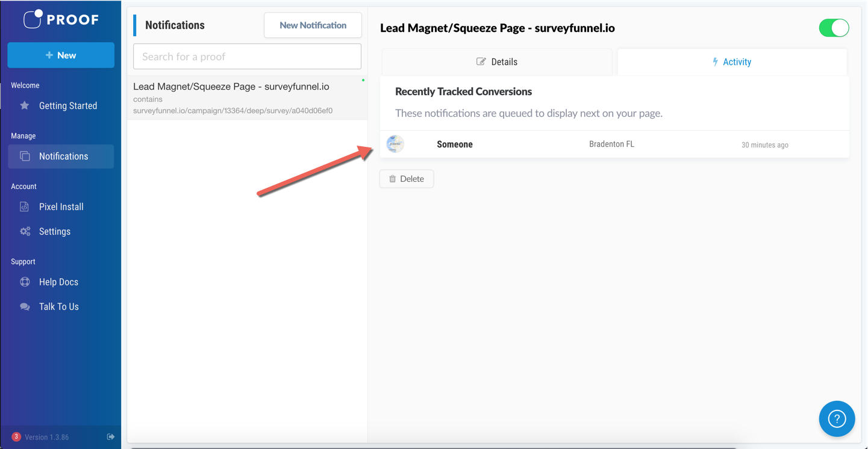The height and width of the screenshot is (449, 868).
Task: Click the Proof logo icon
Action: (33, 19)
